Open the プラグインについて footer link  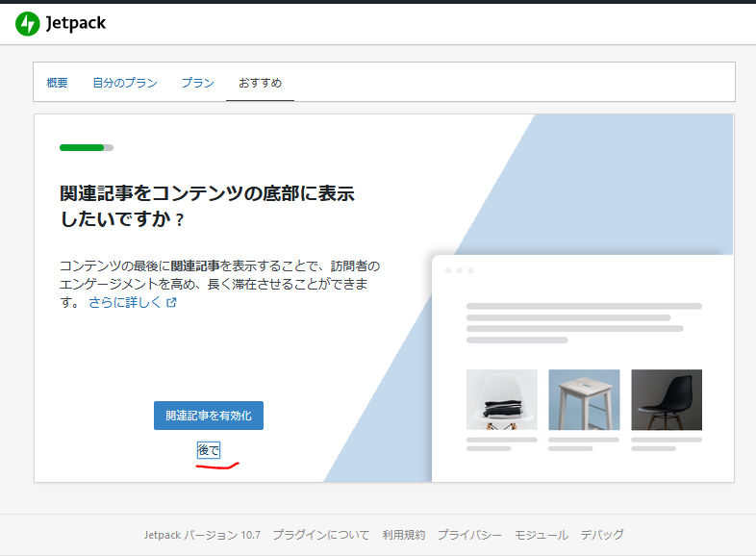point(320,535)
